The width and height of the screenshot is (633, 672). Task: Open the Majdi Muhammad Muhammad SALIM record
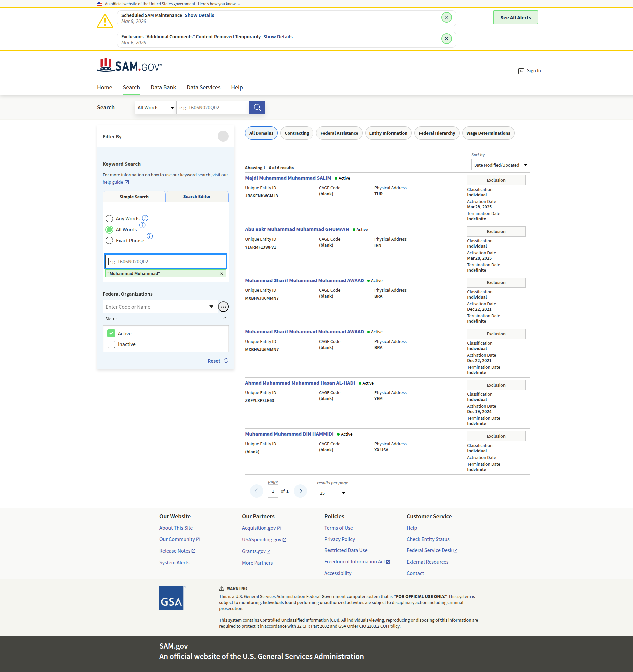[x=288, y=178]
